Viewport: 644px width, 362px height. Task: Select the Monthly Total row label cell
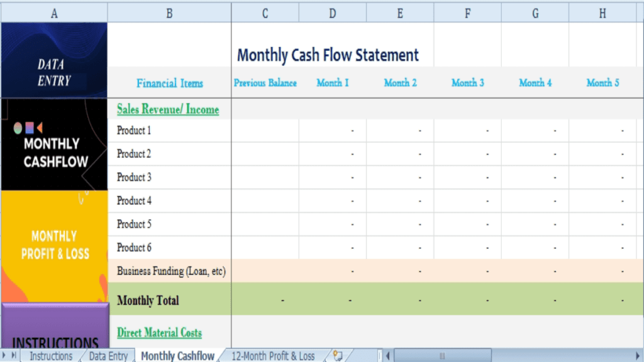pos(147,300)
